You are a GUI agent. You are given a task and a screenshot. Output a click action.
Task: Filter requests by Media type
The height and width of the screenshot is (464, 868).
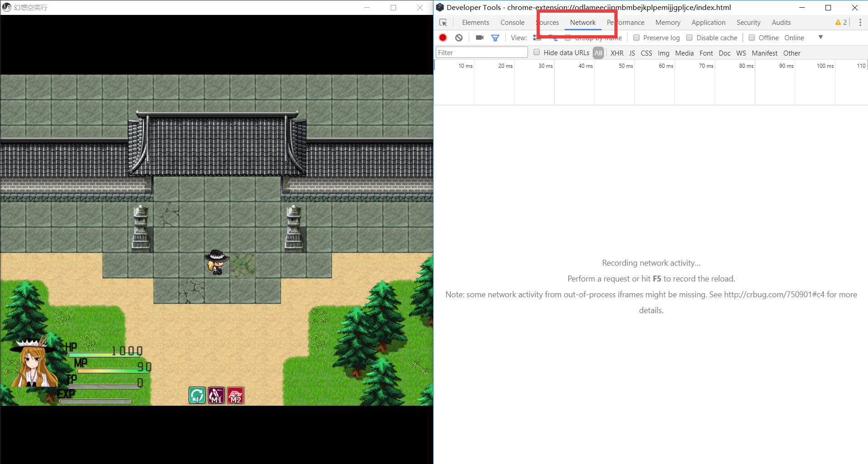coord(684,53)
